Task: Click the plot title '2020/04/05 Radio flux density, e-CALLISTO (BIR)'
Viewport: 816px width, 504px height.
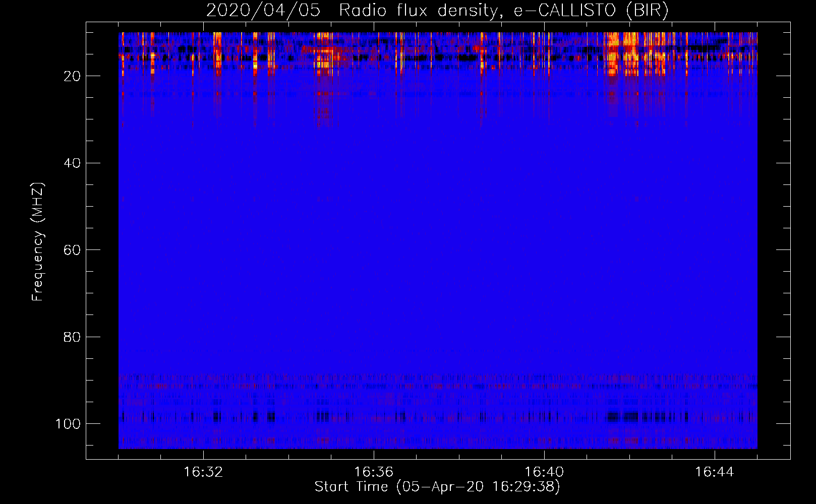Action: tap(437, 10)
